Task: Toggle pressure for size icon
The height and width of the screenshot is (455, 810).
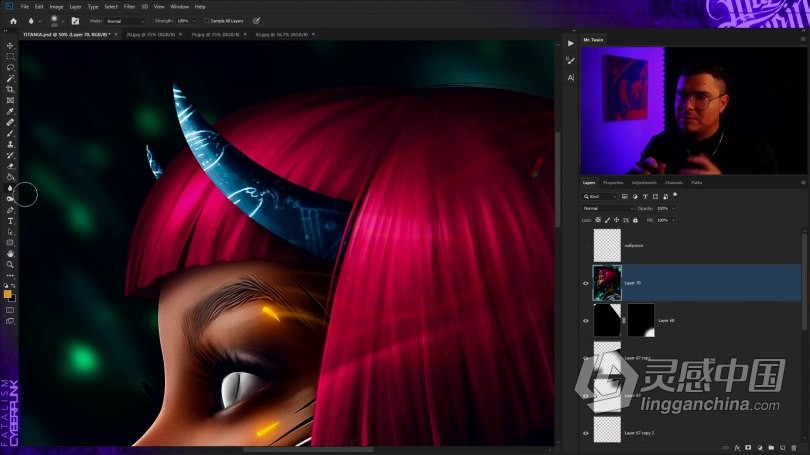Action: (257, 21)
